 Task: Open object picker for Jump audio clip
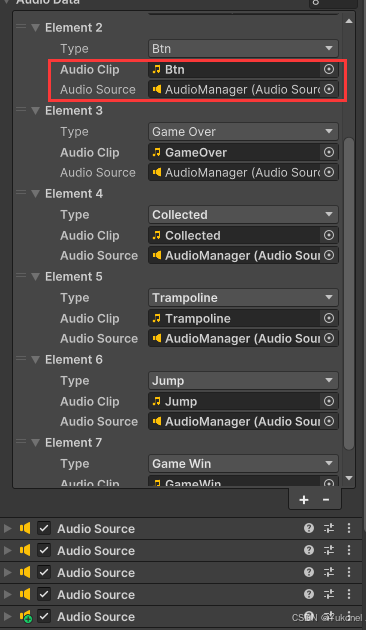point(329,401)
